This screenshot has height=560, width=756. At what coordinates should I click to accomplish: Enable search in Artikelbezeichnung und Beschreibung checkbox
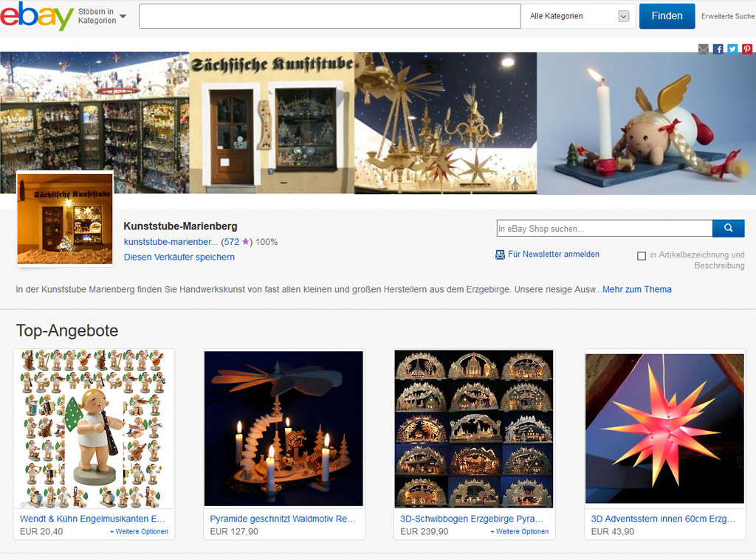[642, 256]
